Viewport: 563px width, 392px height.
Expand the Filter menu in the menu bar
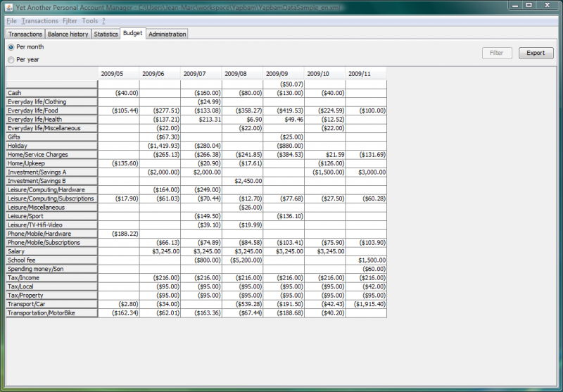click(70, 21)
